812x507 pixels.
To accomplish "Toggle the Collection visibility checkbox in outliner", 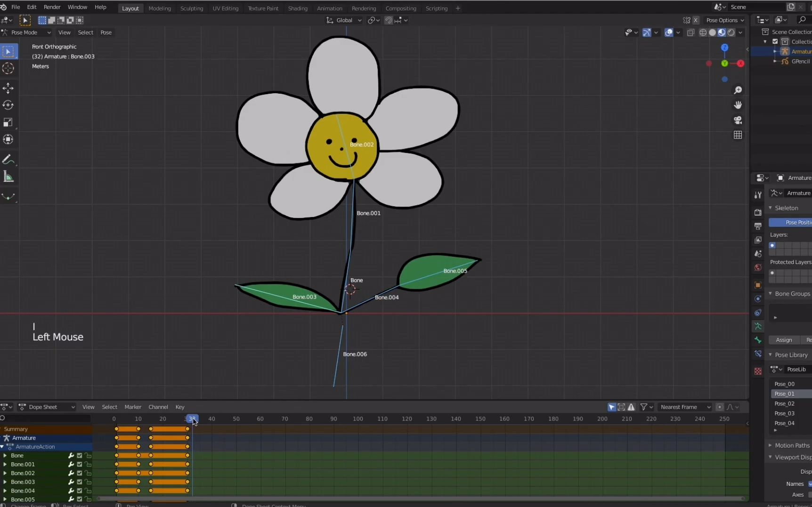I will (x=775, y=41).
